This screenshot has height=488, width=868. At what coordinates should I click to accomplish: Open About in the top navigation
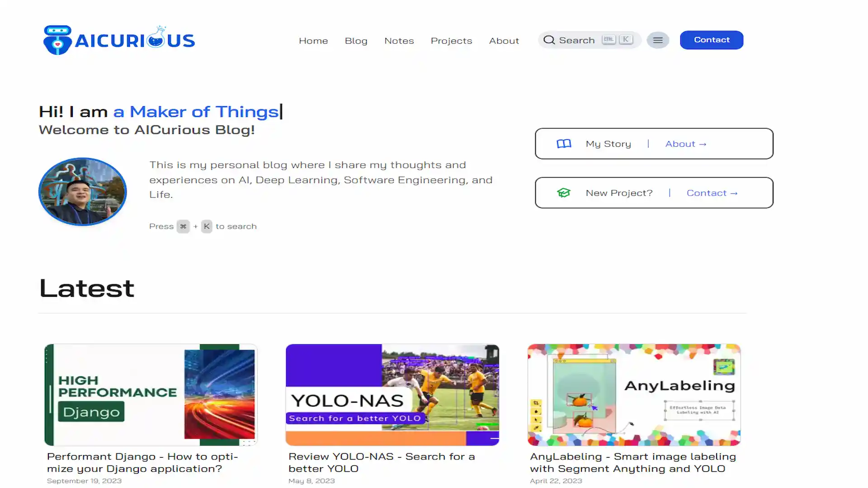coord(504,41)
